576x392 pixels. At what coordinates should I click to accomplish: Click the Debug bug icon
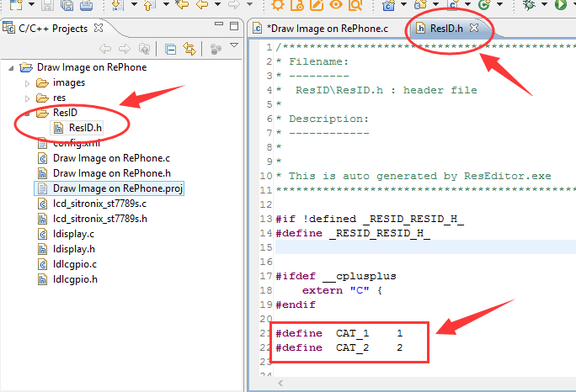[529, 5]
